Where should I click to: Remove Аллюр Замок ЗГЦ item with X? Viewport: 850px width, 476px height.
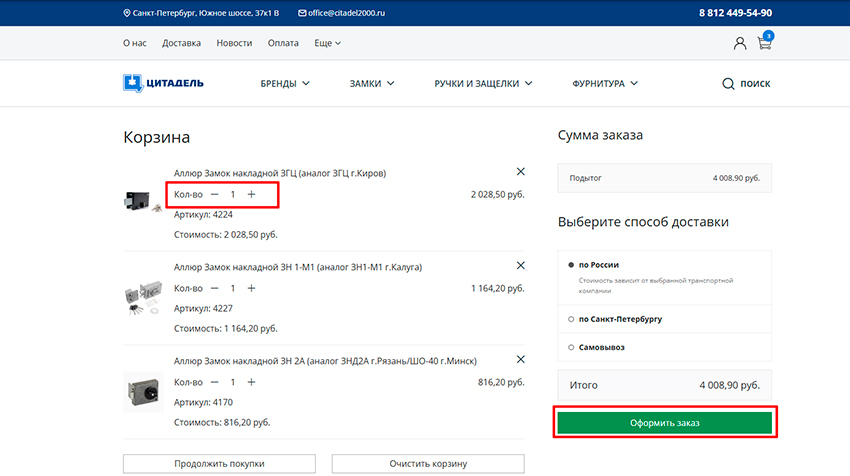(520, 171)
